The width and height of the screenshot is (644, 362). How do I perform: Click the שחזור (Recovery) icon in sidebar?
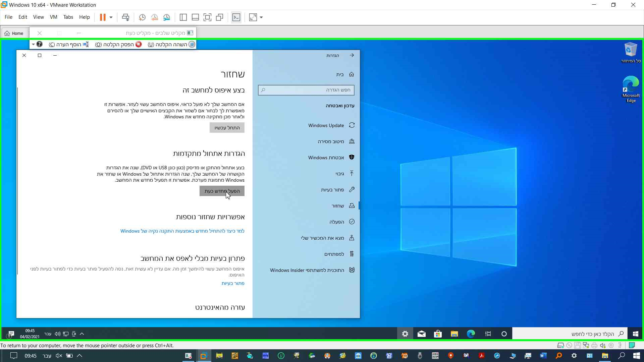(352, 205)
